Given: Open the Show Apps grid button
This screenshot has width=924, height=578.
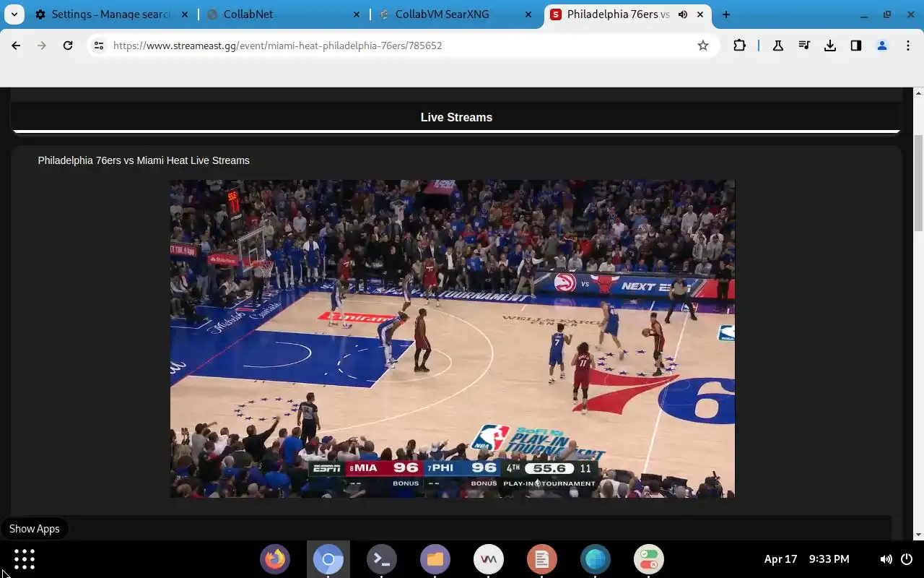Looking at the screenshot, I should tap(24, 559).
